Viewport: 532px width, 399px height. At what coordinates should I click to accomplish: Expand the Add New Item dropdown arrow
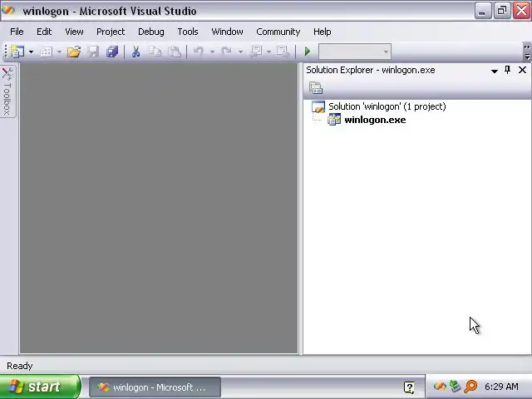(x=59, y=52)
